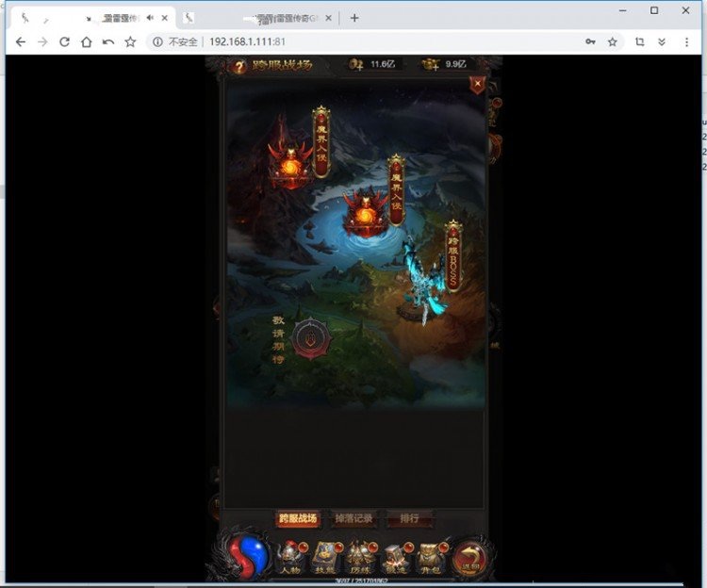
Task: Switch to the 跨服战场 tab
Action: [x=298, y=518]
